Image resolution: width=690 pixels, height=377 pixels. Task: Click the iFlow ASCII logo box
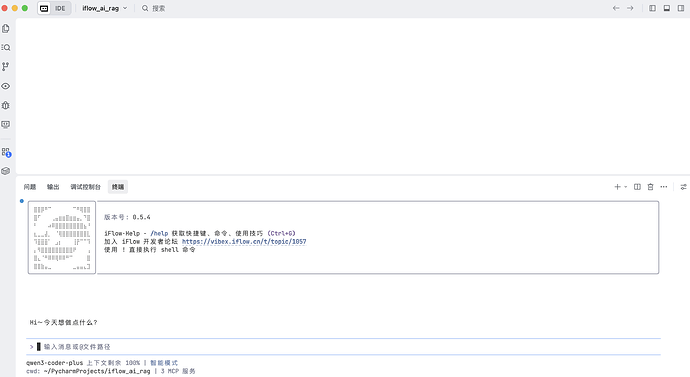click(62, 238)
